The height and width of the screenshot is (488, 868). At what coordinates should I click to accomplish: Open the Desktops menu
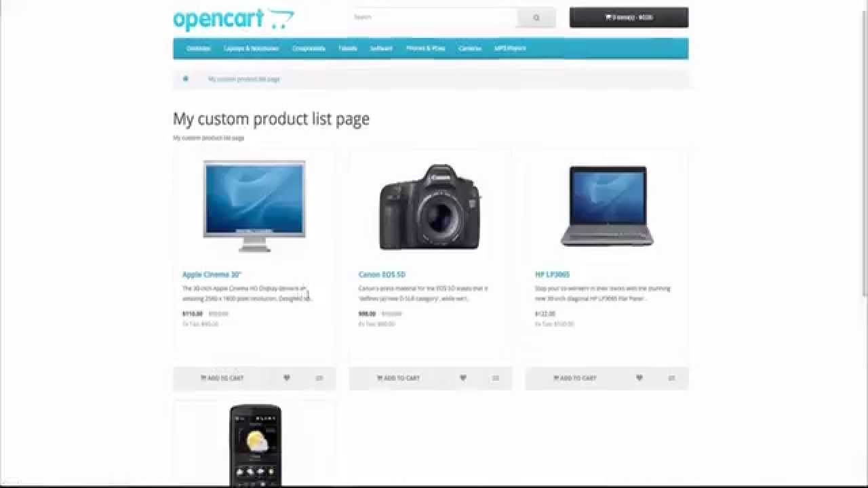199,49
